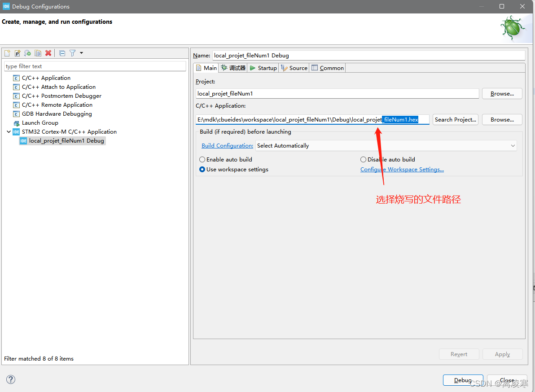Click the Name input field
Viewport: 535px width, 392px height.
[x=368, y=56]
